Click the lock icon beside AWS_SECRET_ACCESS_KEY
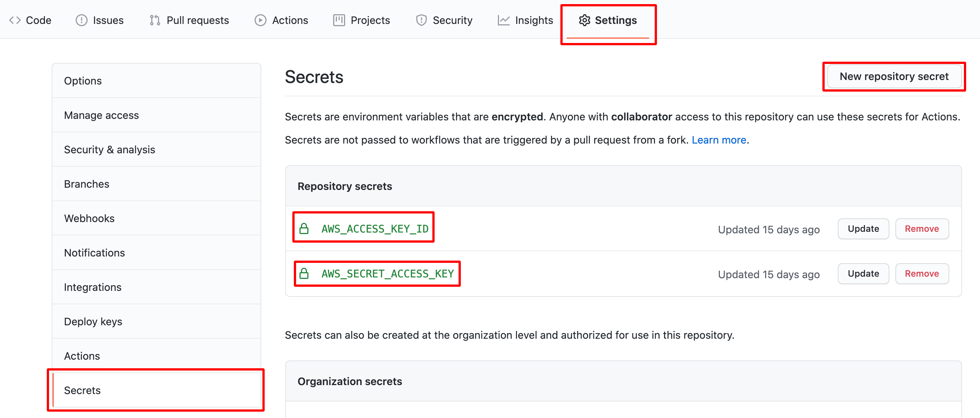 [305, 273]
